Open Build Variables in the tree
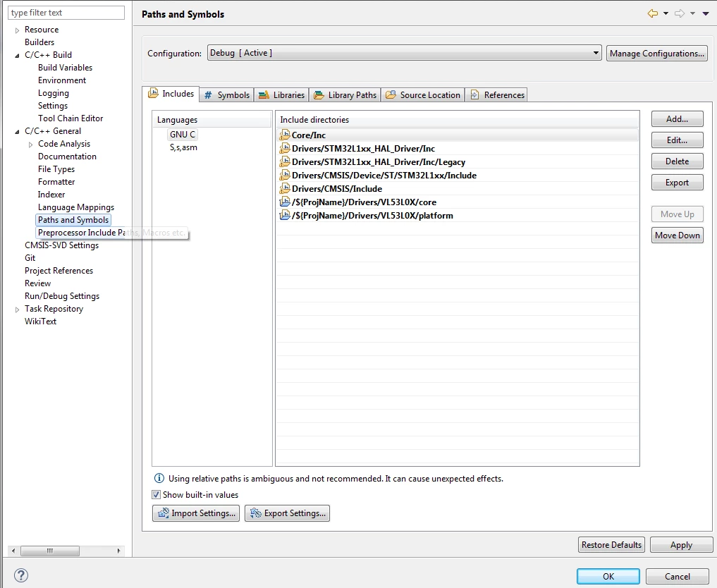The image size is (717, 588). (x=65, y=67)
